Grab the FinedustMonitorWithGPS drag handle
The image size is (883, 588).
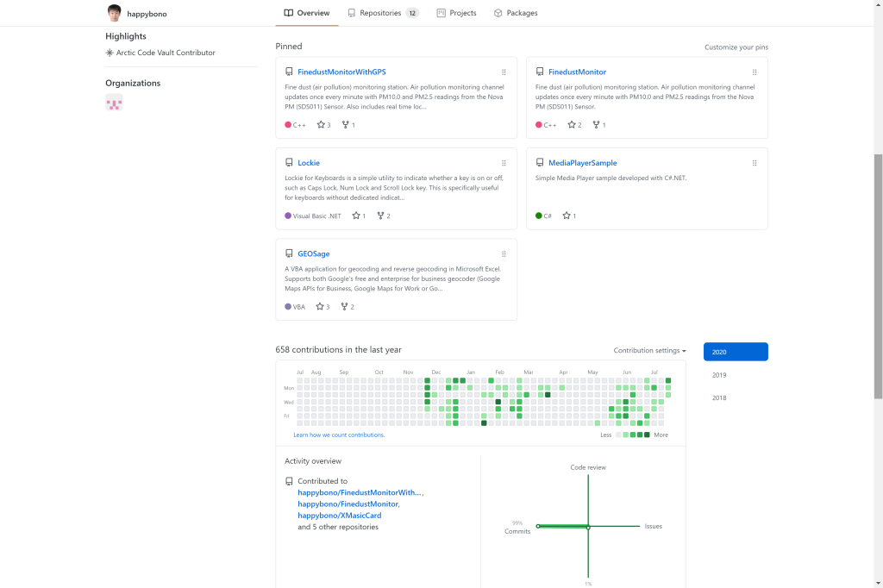[504, 72]
